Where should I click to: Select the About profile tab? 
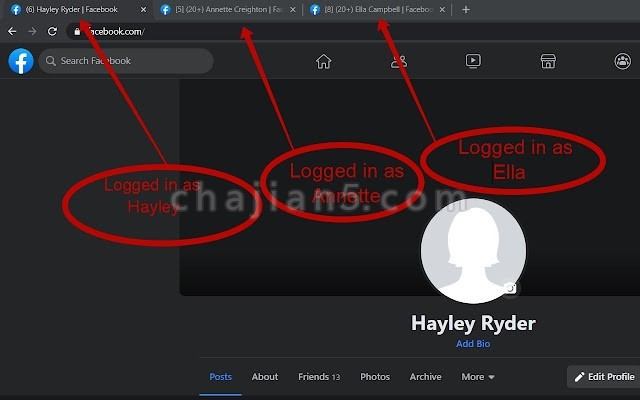[x=265, y=377]
